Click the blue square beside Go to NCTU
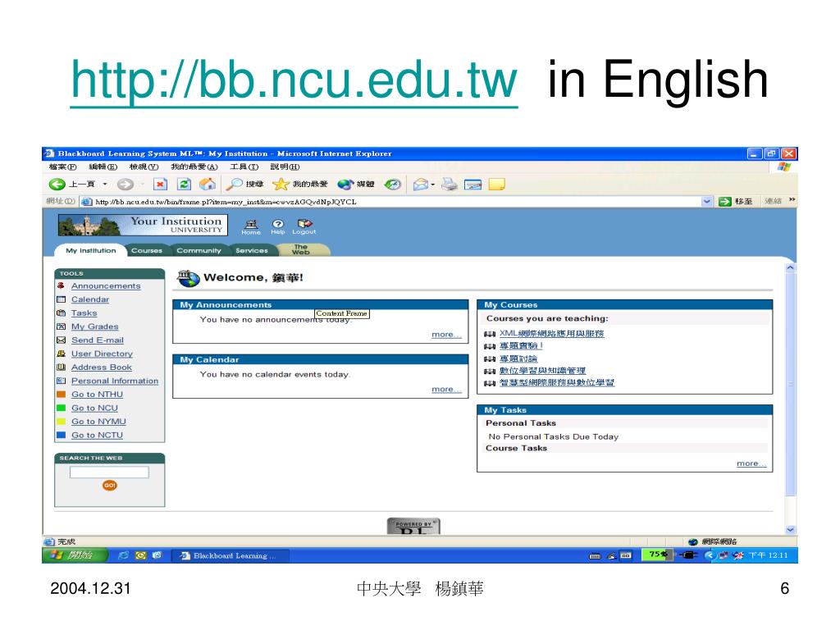The image size is (840, 630). point(61,435)
